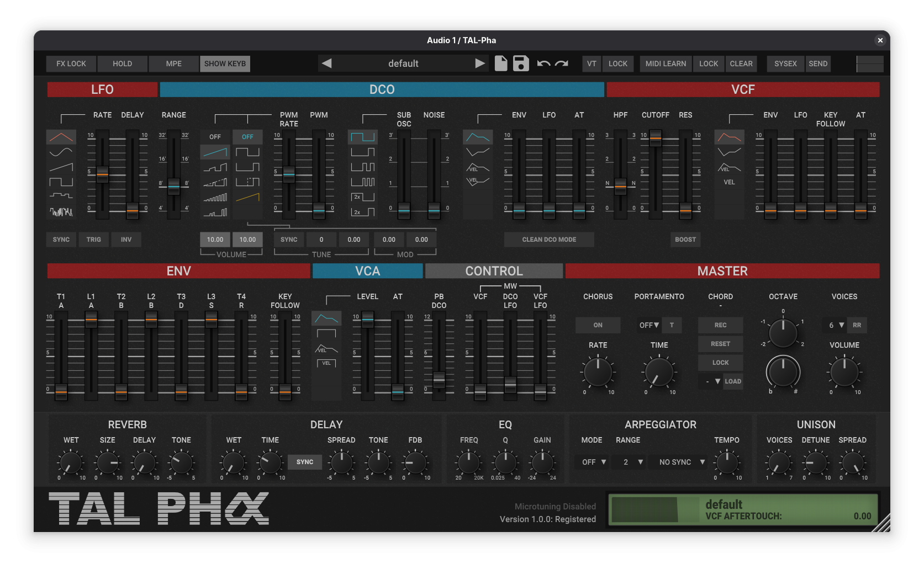
Task: Click the save preset floppy disk icon
Action: (521, 63)
